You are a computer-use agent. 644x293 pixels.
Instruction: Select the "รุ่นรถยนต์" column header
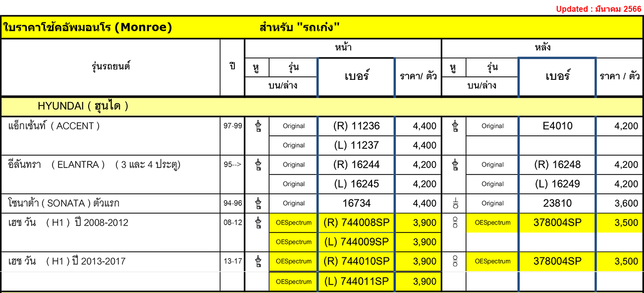point(111,66)
